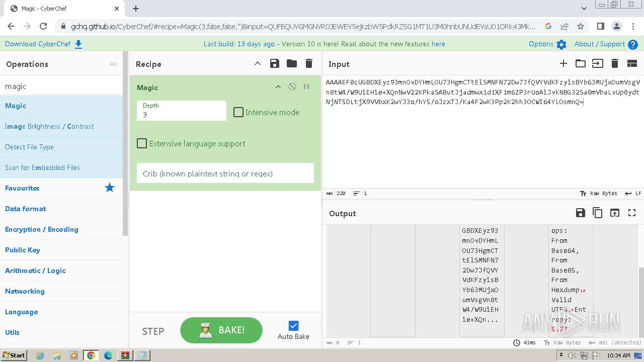
Task: Hide all recipe arguments chevron
Action: tap(258, 63)
